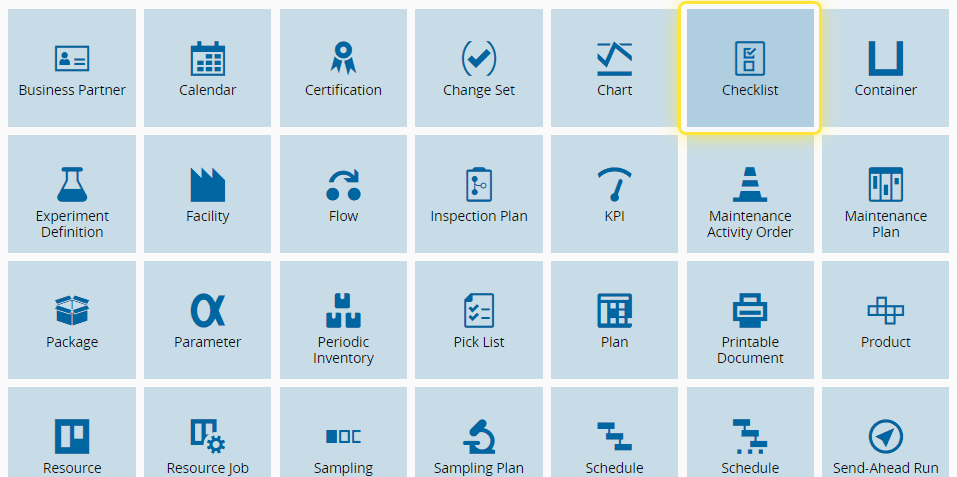The image size is (957, 477).
Task: Choose the Pick List tile
Action: [478, 320]
